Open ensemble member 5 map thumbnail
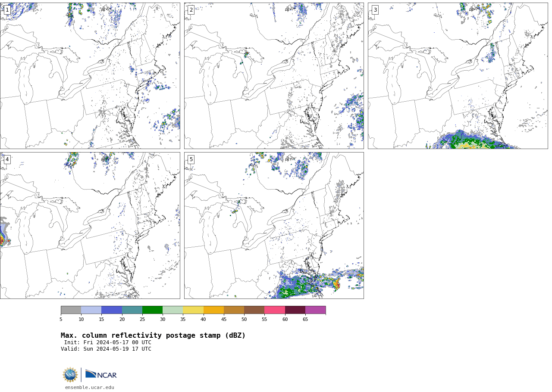552x392 pixels. point(274,225)
